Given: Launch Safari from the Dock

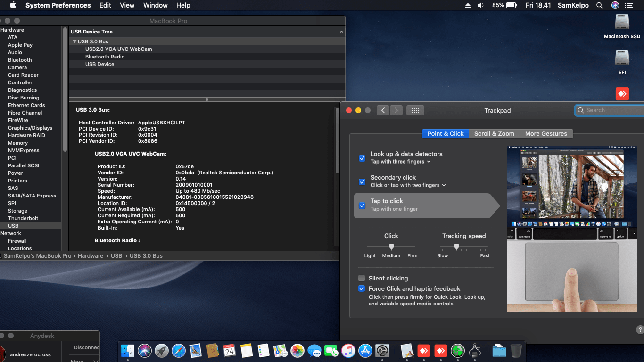Looking at the screenshot, I should (x=179, y=350).
